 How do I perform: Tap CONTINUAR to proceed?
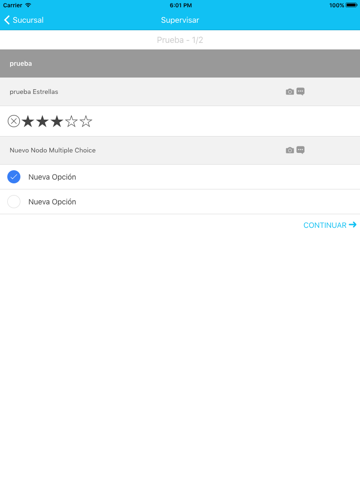point(330,225)
